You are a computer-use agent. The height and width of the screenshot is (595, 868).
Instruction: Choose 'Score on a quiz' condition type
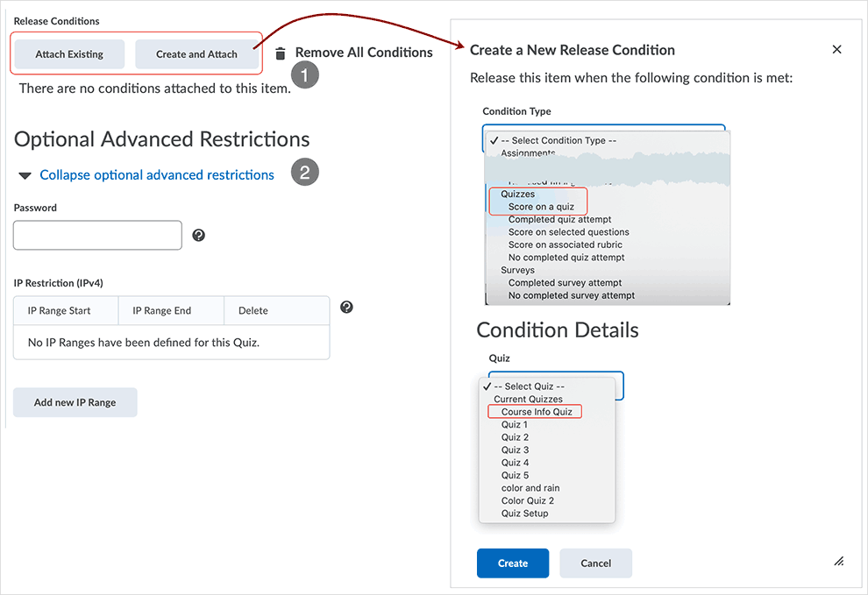541,207
